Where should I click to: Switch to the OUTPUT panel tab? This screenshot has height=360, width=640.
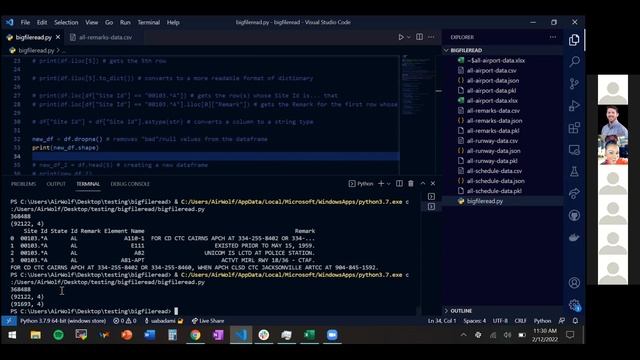(x=56, y=184)
